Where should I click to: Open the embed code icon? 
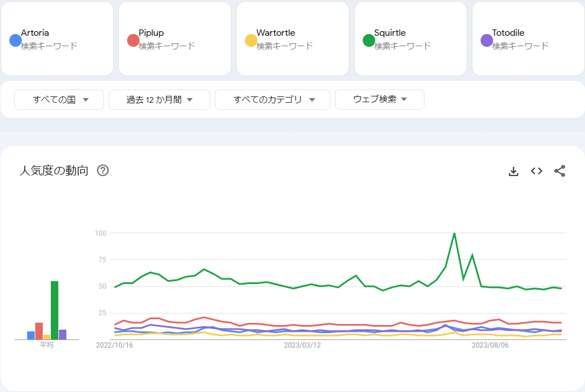536,171
